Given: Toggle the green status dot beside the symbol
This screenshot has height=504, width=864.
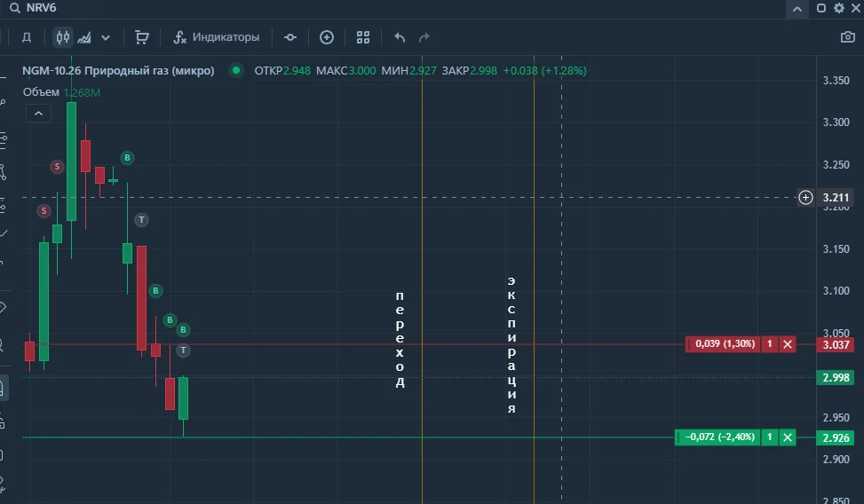Looking at the screenshot, I should (x=236, y=70).
